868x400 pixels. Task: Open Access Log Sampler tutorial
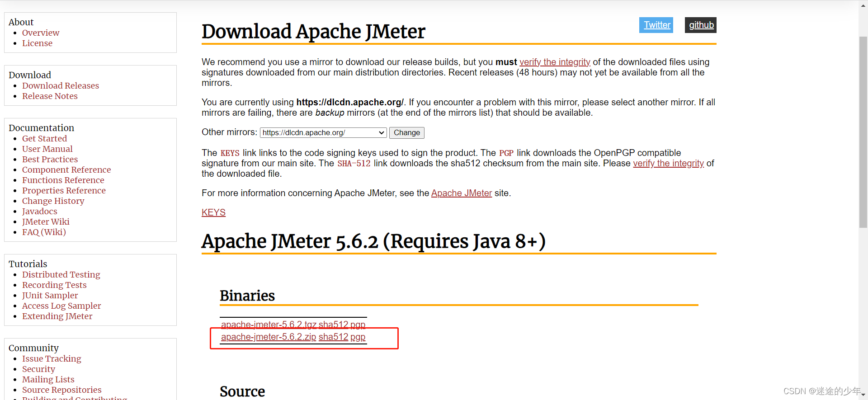tap(61, 306)
